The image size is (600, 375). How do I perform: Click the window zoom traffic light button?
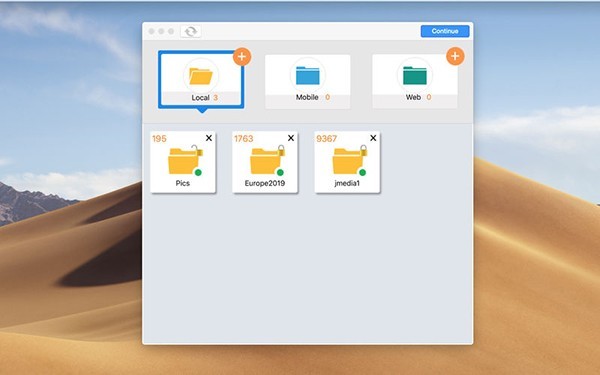[171, 31]
